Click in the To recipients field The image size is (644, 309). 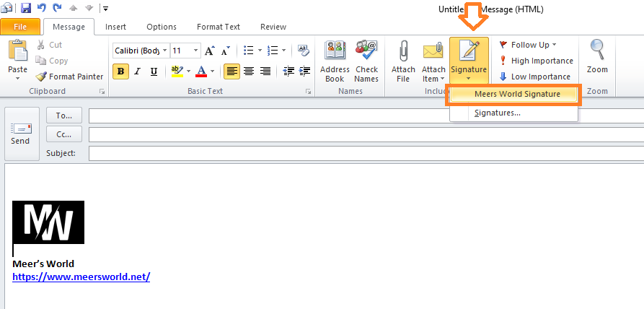[x=366, y=116]
